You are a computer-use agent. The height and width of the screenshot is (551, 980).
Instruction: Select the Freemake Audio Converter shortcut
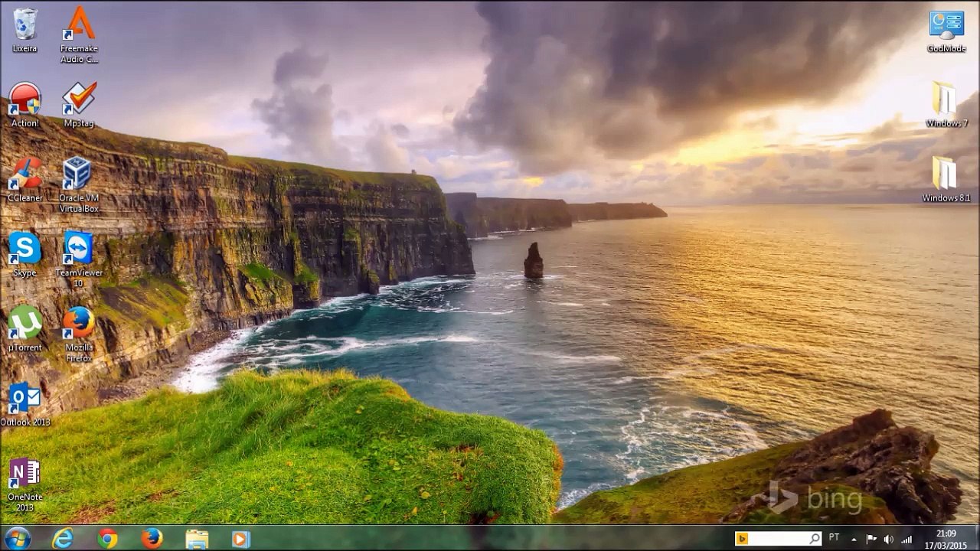pyautogui.click(x=79, y=35)
